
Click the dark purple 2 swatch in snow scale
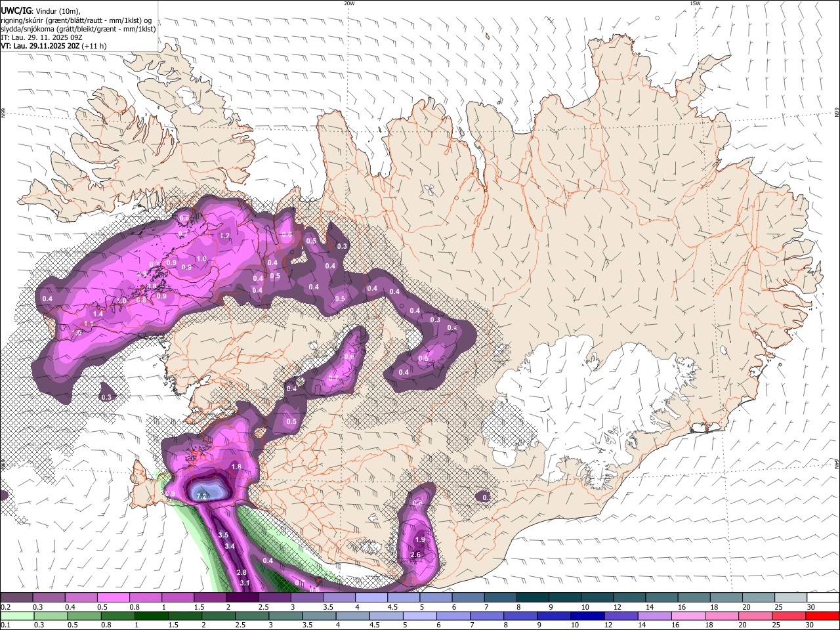point(241,598)
